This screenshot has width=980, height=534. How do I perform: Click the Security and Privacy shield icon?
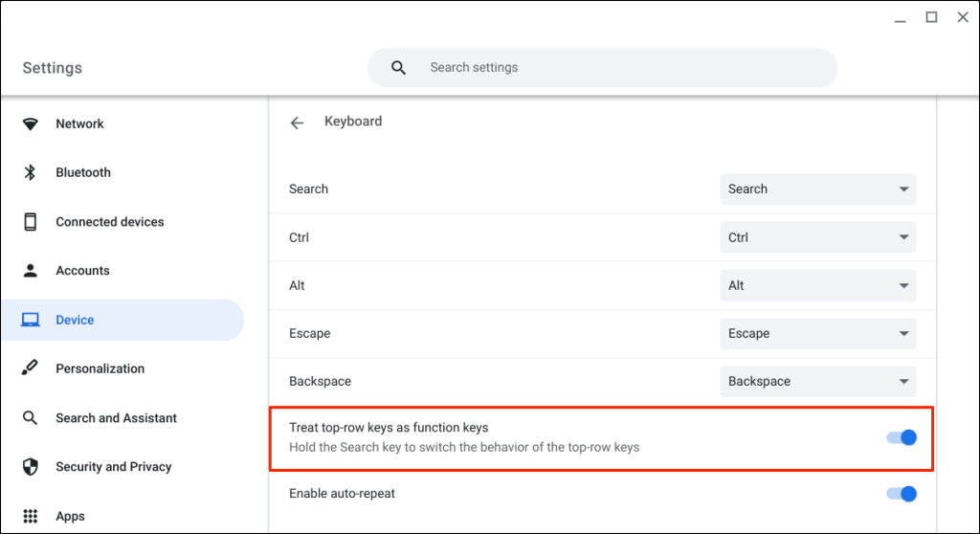(x=31, y=467)
